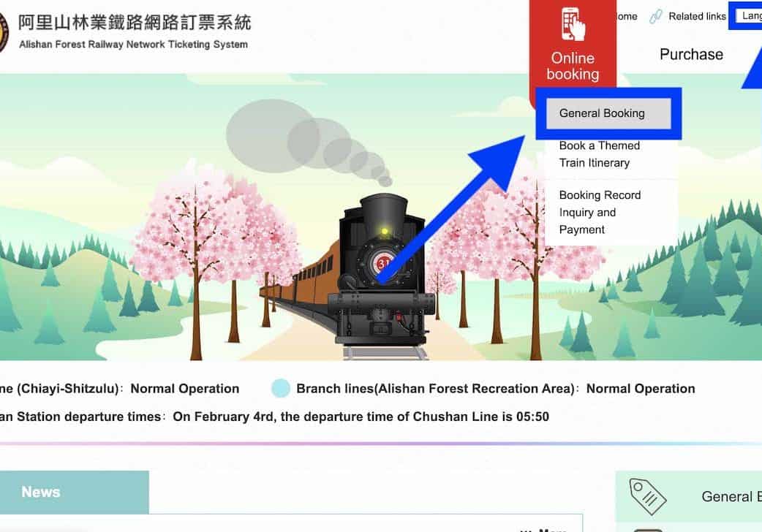Image resolution: width=762 pixels, height=532 pixels.
Task: Click the More link in news panel
Action: pyautogui.click(x=546, y=529)
